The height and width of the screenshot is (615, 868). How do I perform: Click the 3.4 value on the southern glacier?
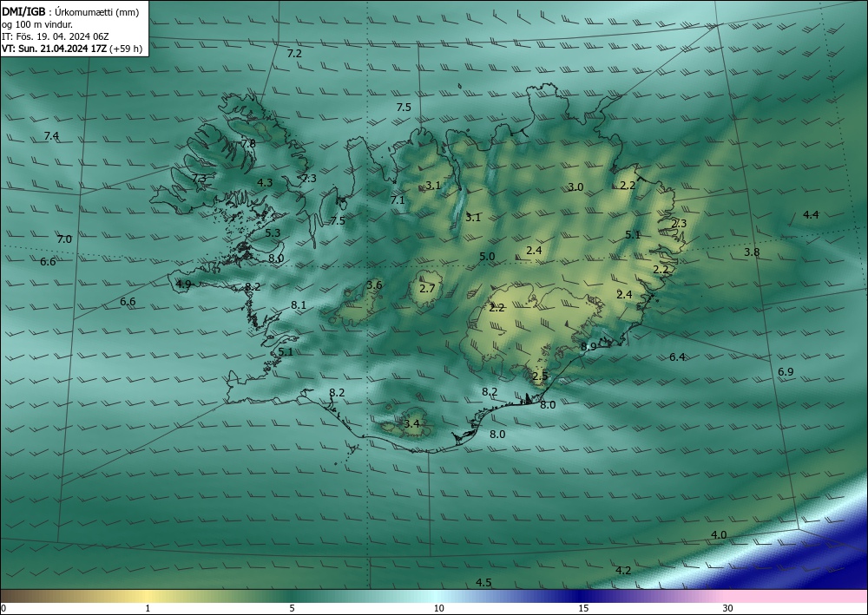click(x=411, y=424)
